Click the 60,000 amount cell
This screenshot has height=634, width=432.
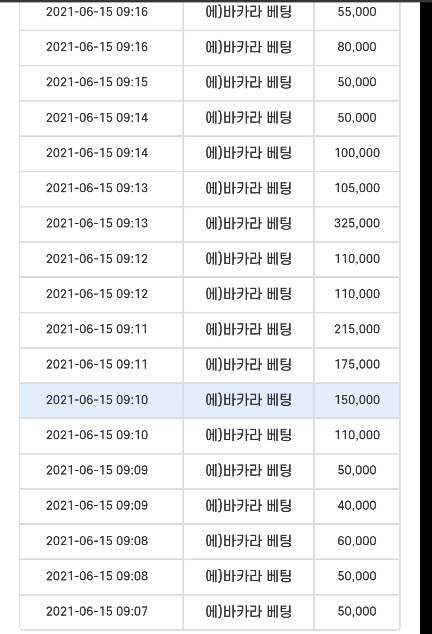coord(357,541)
